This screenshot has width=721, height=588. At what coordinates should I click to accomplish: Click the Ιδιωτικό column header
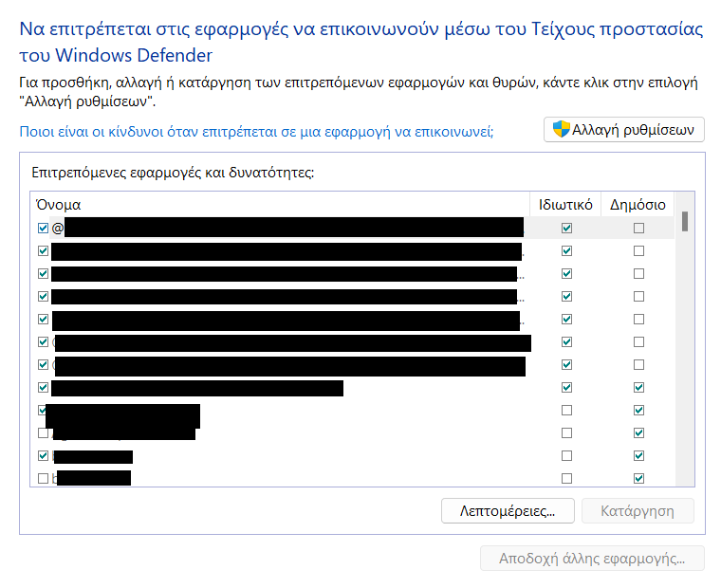565,205
